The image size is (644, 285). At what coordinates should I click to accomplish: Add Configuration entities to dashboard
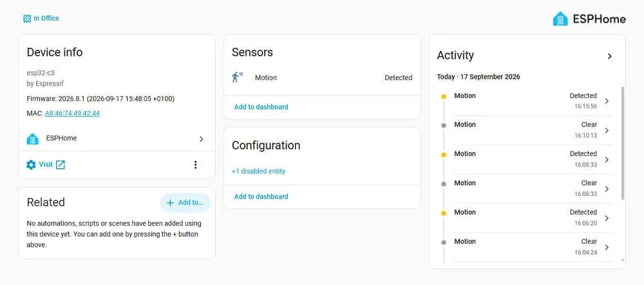point(261,197)
